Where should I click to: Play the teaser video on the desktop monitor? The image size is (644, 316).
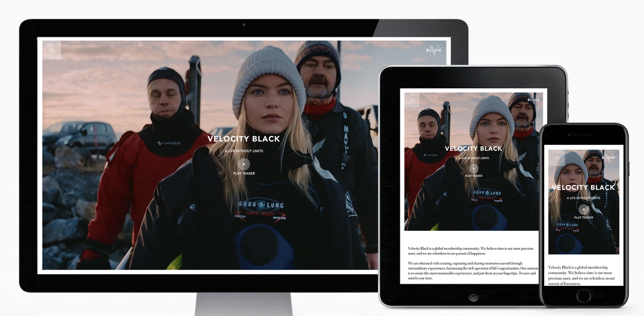(244, 164)
